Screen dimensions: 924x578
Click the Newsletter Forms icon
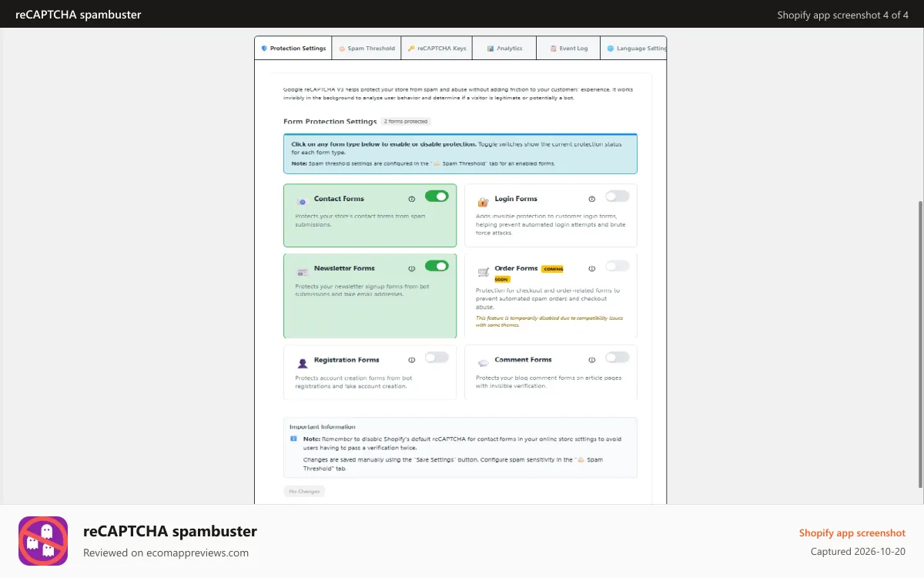[x=302, y=272]
